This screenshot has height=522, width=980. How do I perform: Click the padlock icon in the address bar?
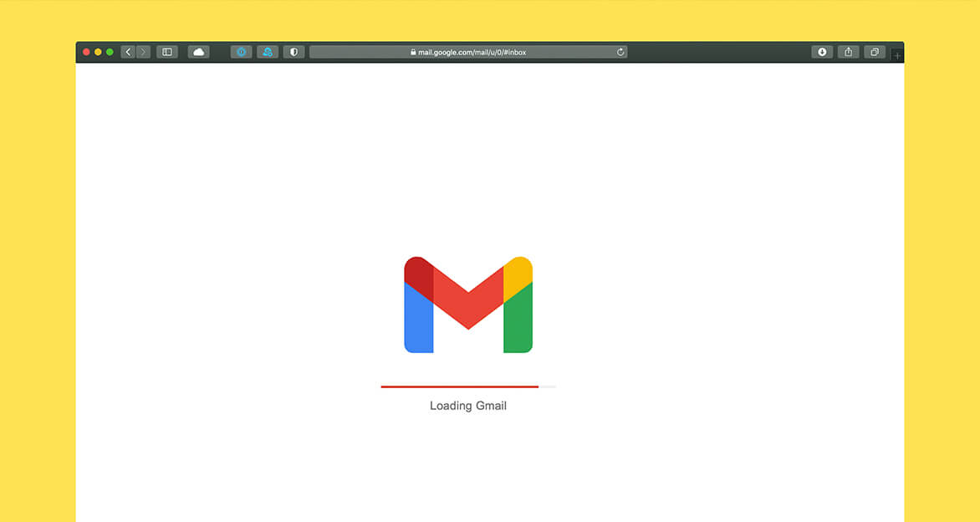[413, 53]
